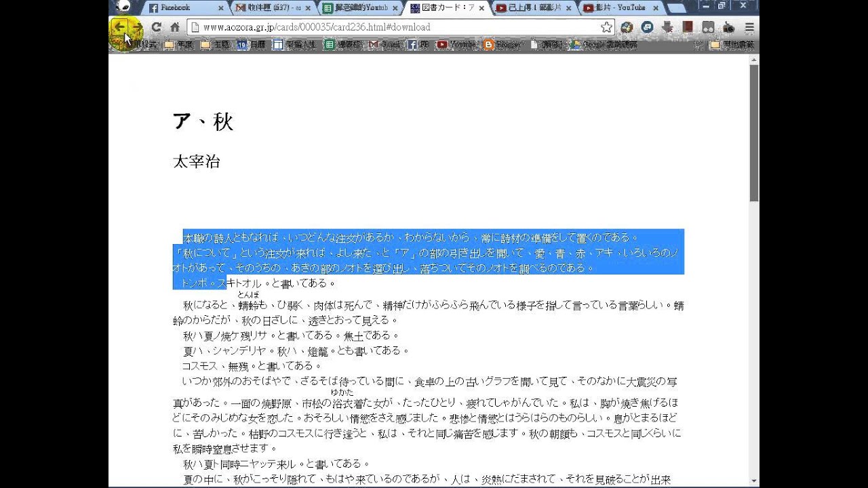Click the scrollbar down arrow

pos(754,481)
